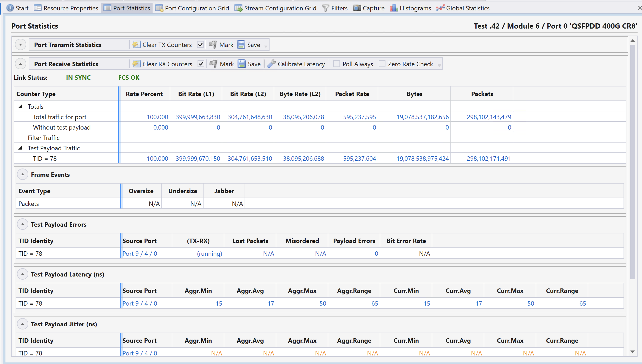Click the Histograms bar chart icon
Viewport: 642px width, 364px height.
point(394,8)
